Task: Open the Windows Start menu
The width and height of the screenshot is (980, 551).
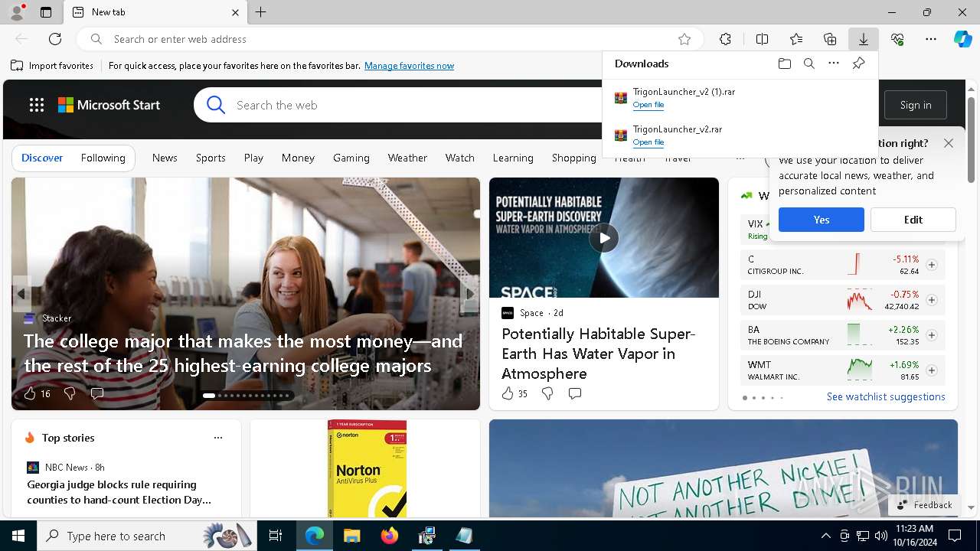Action: pyautogui.click(x=18, y=536)
